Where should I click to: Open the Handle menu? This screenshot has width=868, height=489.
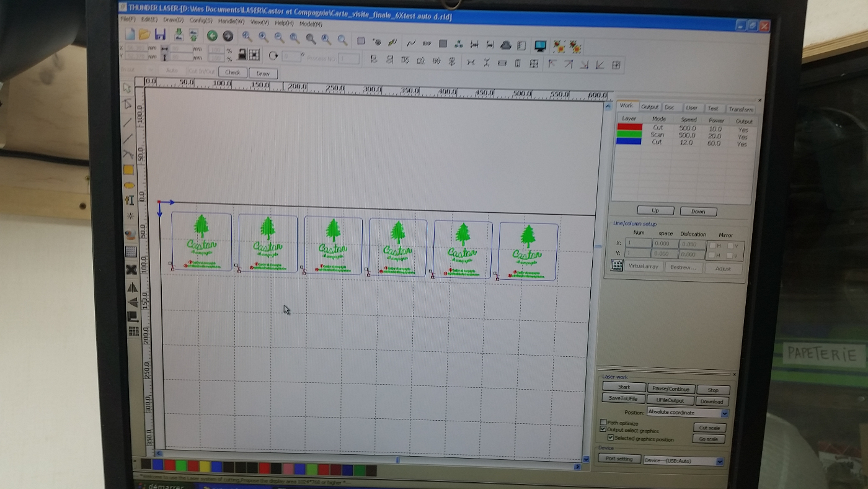click(232, 21)
